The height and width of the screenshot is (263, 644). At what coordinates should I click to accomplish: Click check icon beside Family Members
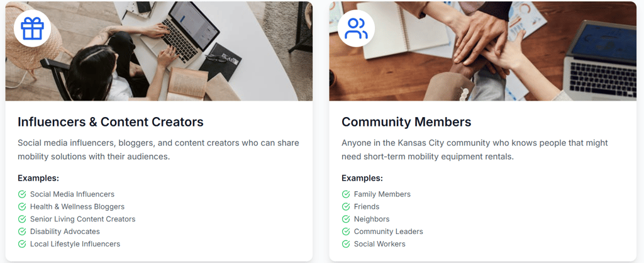point(346,194)
